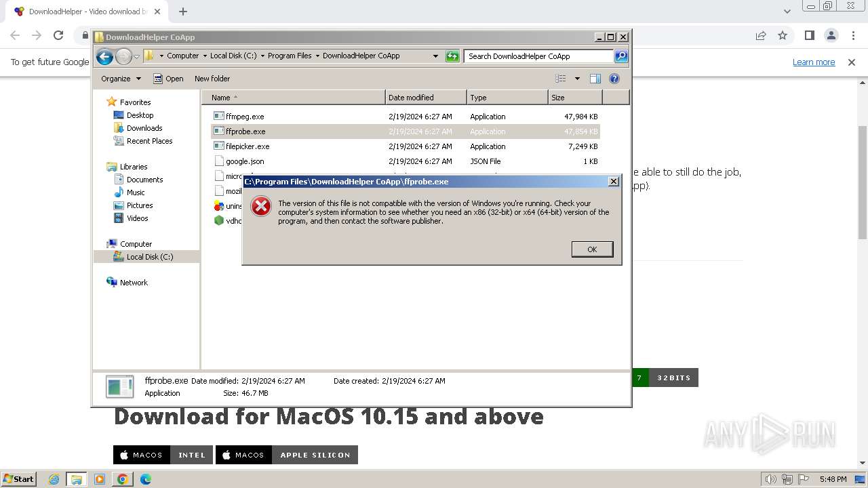Select Computer in the navigation pane
Image resolution: width=868 pixels, height=488 pixels.
click(136, 244)
